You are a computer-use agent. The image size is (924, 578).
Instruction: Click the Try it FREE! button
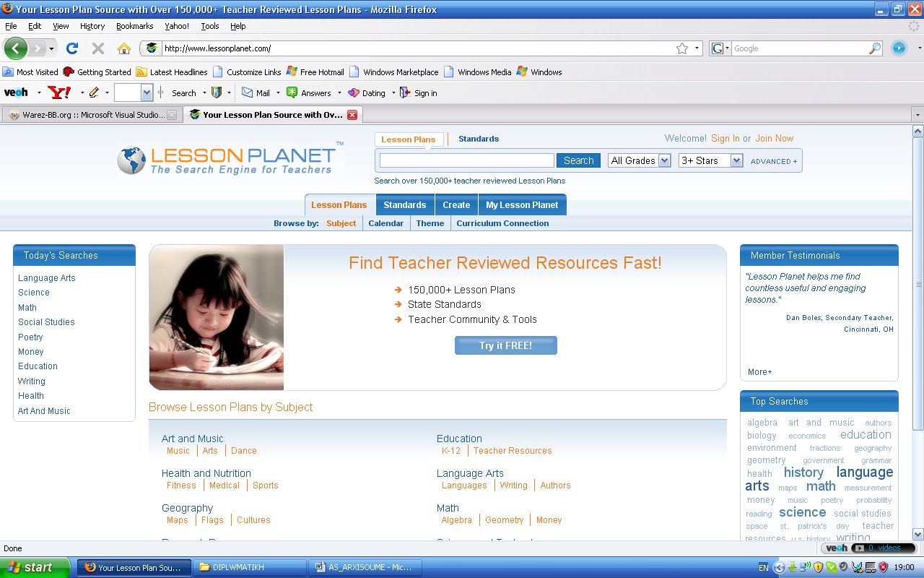(x=505, y=345)
